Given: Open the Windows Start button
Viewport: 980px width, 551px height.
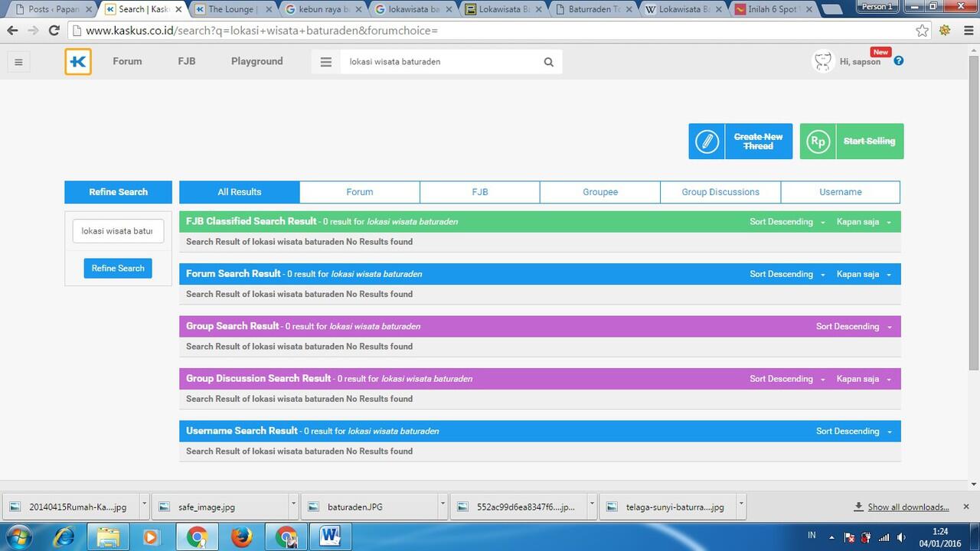Looking at the screenshot, I should tap(18, 537).
